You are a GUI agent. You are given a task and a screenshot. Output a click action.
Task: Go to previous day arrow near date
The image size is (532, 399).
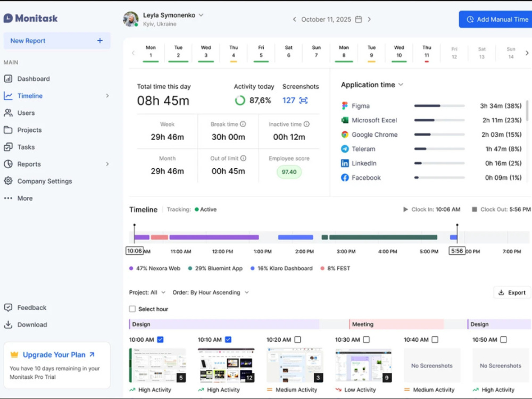pos(294,19)
